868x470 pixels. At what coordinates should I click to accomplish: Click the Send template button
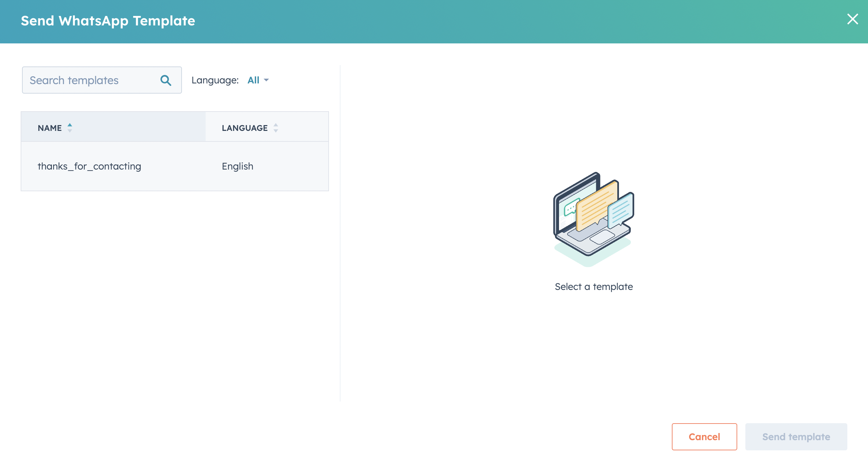pos(796,437)
